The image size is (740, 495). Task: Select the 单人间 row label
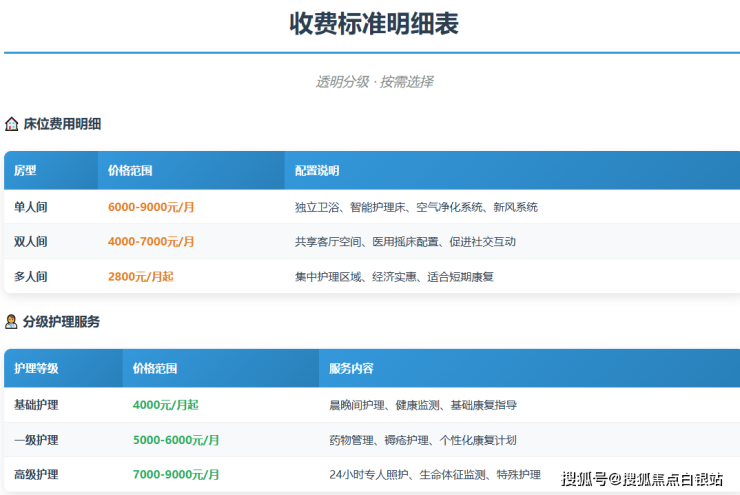point(31,207)
